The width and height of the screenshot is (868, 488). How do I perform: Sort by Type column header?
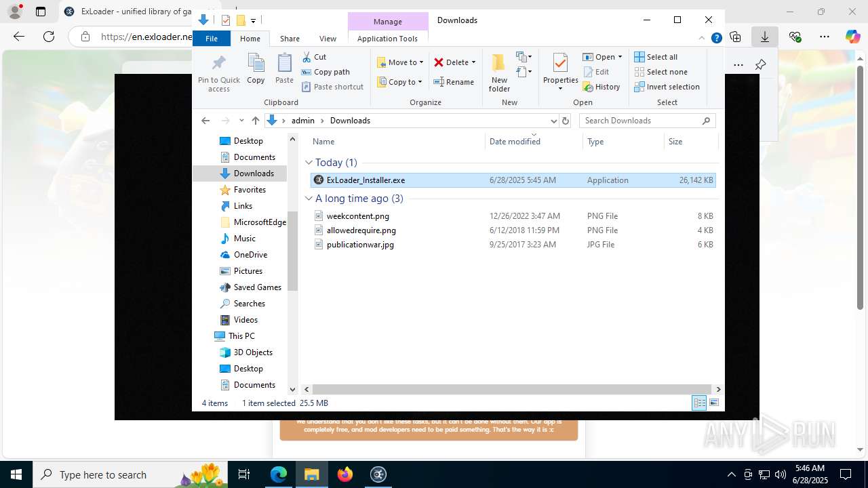[623, 142]
